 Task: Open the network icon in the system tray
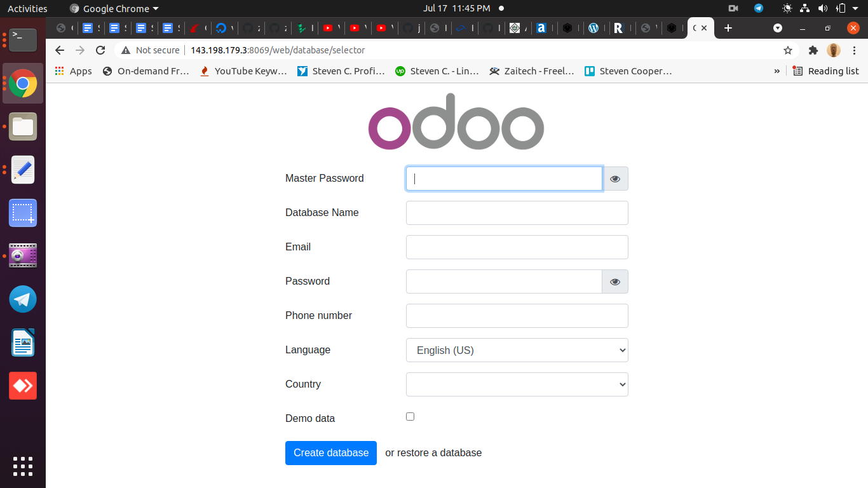(x=805, y=8)
